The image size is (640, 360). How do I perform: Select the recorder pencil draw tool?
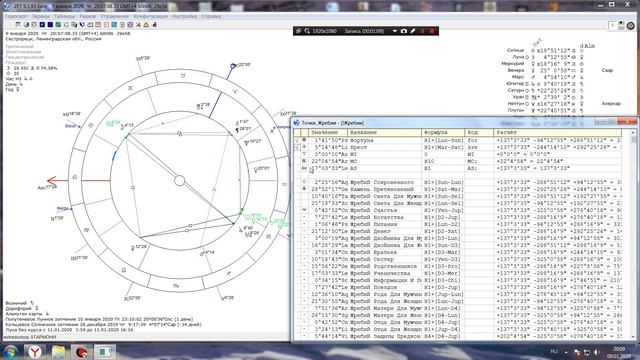coord(413,31)
